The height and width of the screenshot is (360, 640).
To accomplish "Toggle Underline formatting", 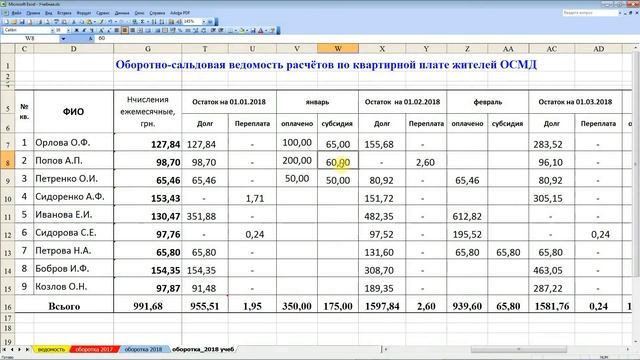I will (x=92, y=30).
